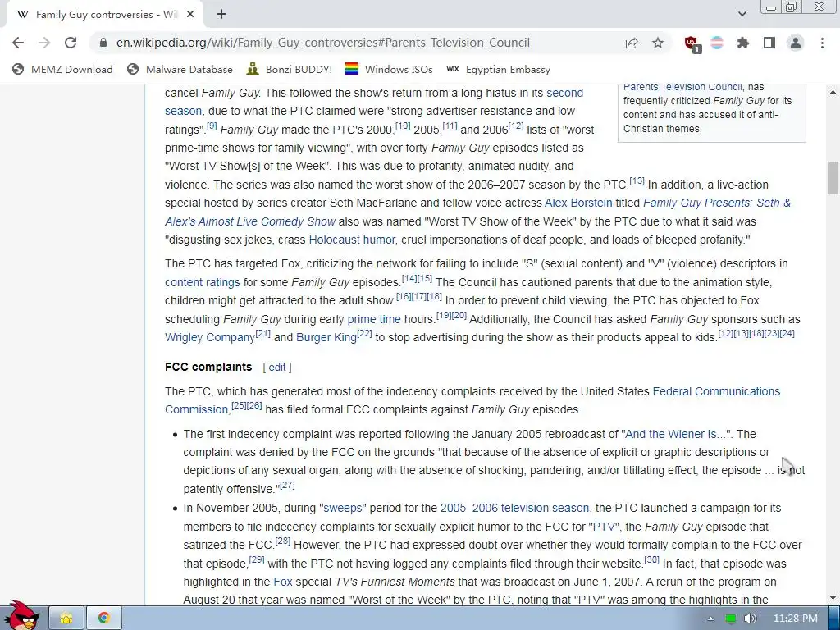This screenshot has width=840, height=630.
Task: Select the Family Guy controversies tab
Action: 104,15
